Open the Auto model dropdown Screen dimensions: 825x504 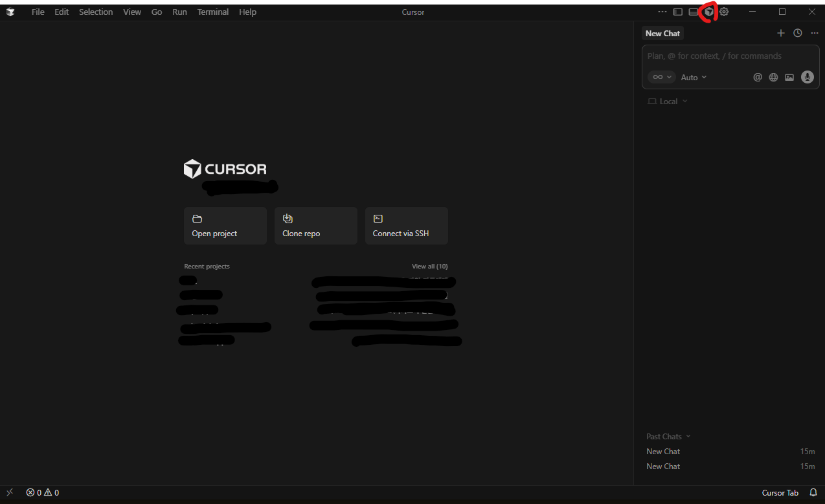click(694, 77)
